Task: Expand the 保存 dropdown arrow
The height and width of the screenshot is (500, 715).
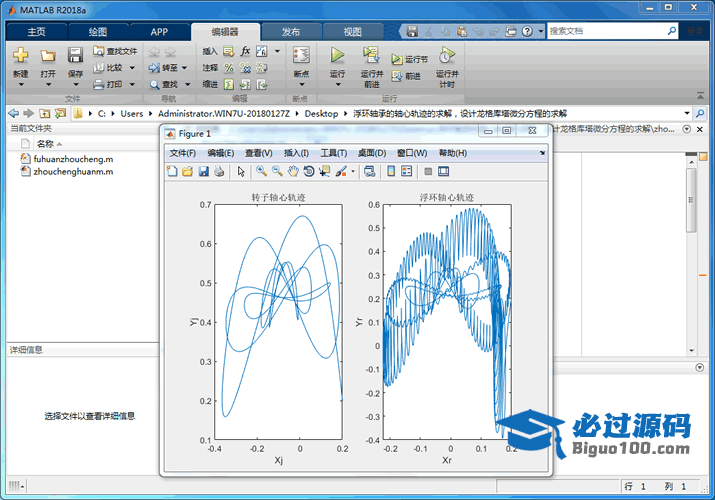Action: (x=76, y=85)
